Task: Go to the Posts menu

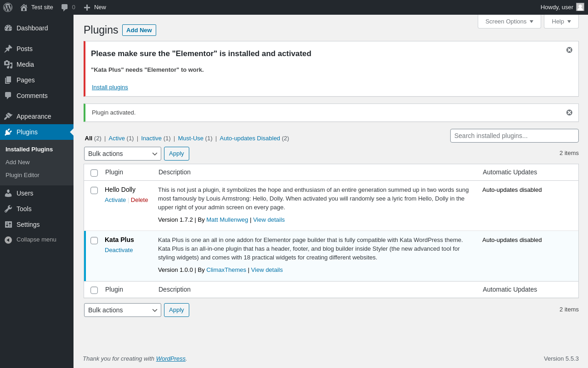Action: click(x=37, y=49)
